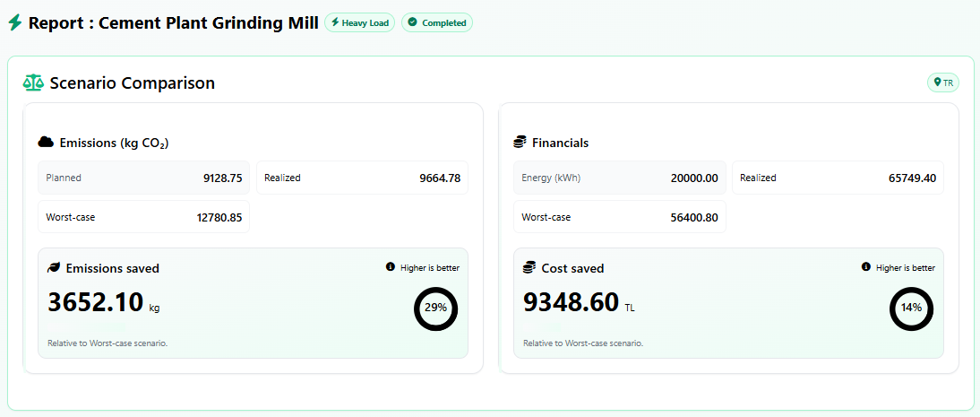Click the cloud icon next to Emissions
980x417 pixels.
click(x=46, y=143)
